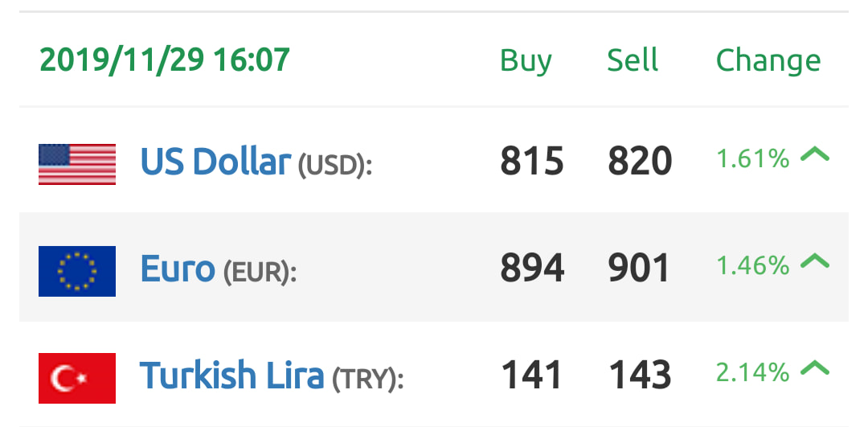Viewport: 868px width, 427px height.
Task: Open the Turkish Lira link
Action: pyautogui.click(x=231, y=375)
